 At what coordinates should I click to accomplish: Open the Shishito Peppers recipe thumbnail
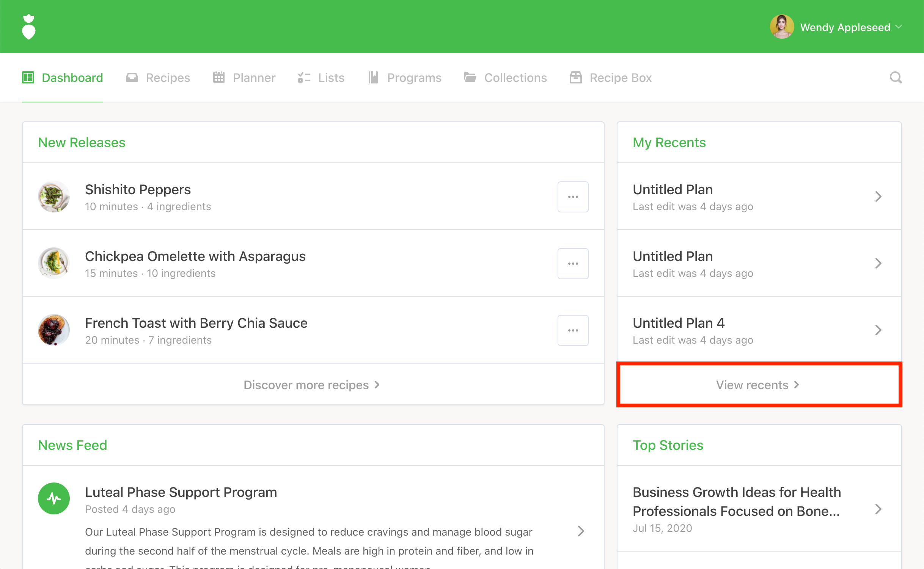point(54,197)
